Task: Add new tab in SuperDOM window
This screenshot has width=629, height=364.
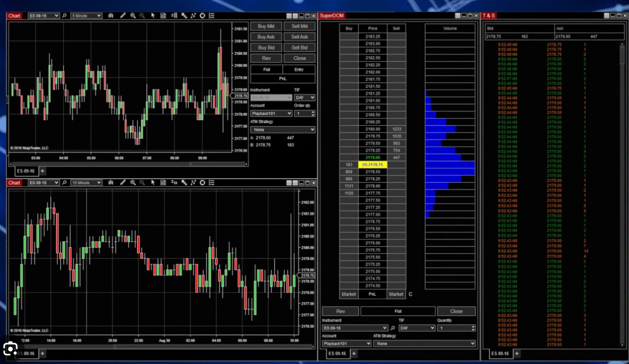Action: click(354, 354)
